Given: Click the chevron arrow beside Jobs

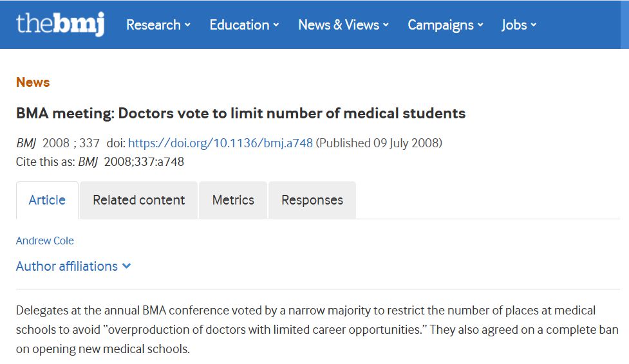Looking at the screenshot, I should [534, 26].
